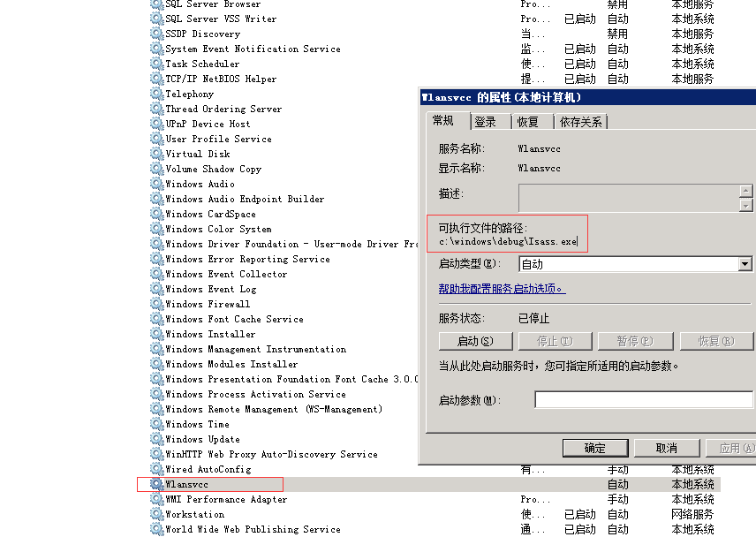点击确定按钮

coord(594,447)
